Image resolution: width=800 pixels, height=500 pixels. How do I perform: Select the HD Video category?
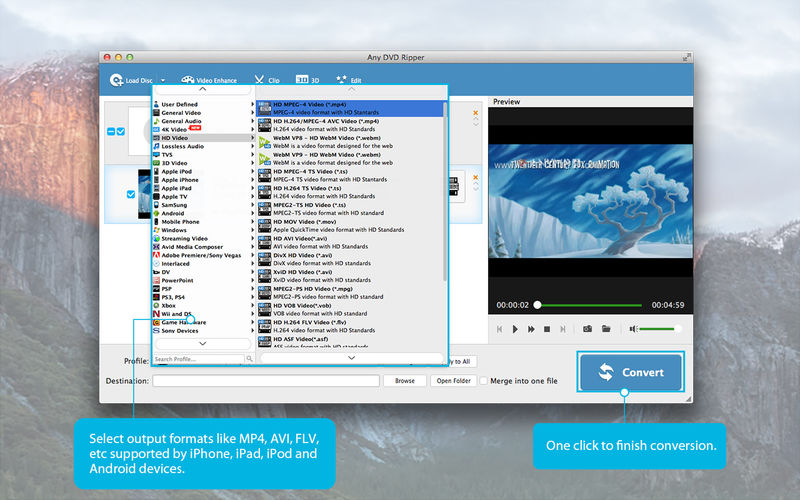(203, 138)
